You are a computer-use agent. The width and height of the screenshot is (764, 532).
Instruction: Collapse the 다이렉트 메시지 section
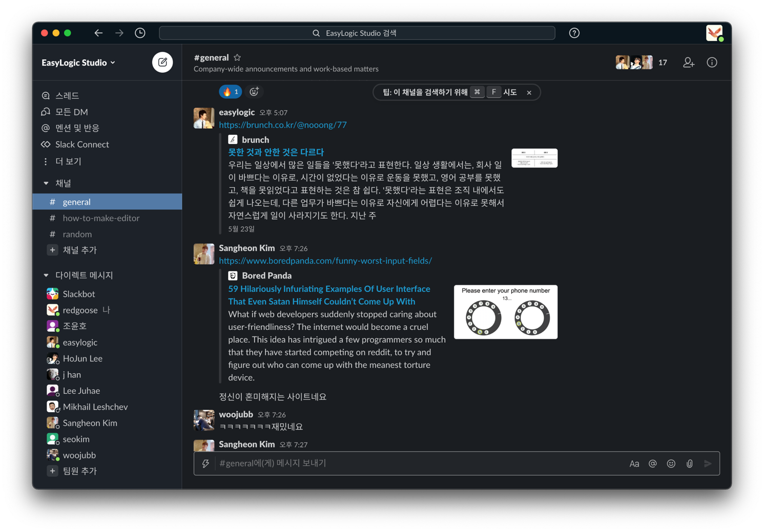46,275
